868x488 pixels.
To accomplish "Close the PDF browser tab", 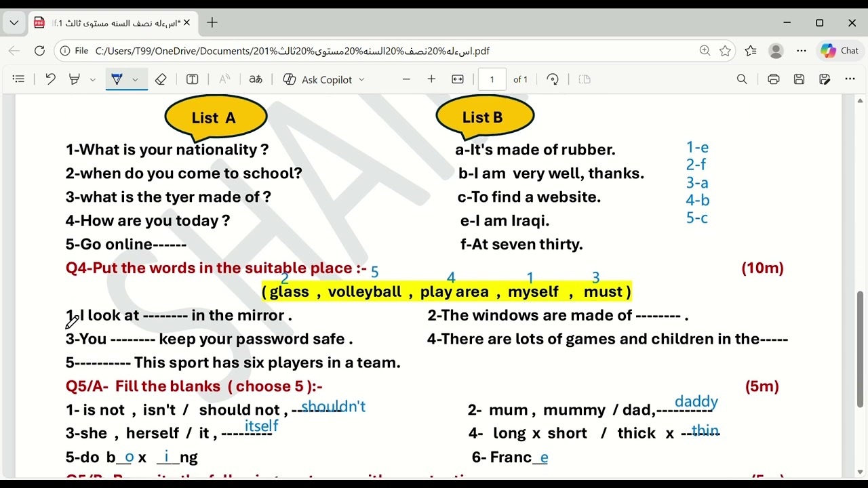I will (x=186, y=23).
